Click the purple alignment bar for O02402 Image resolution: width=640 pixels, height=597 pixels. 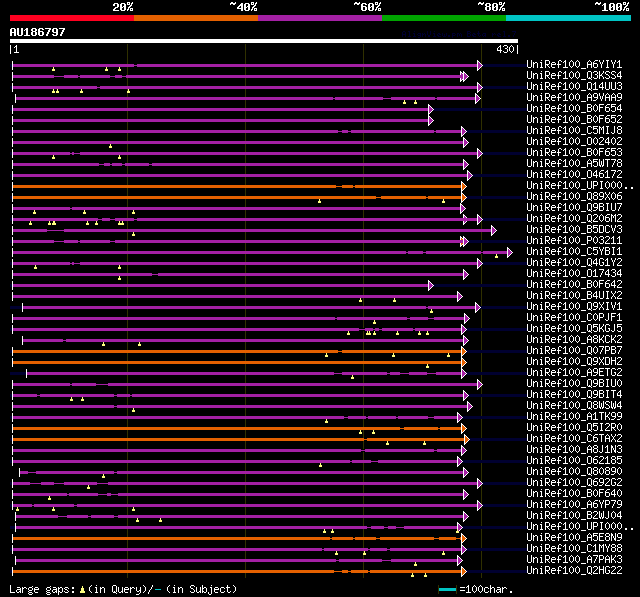pyautogui.click(x=238, y=142)
